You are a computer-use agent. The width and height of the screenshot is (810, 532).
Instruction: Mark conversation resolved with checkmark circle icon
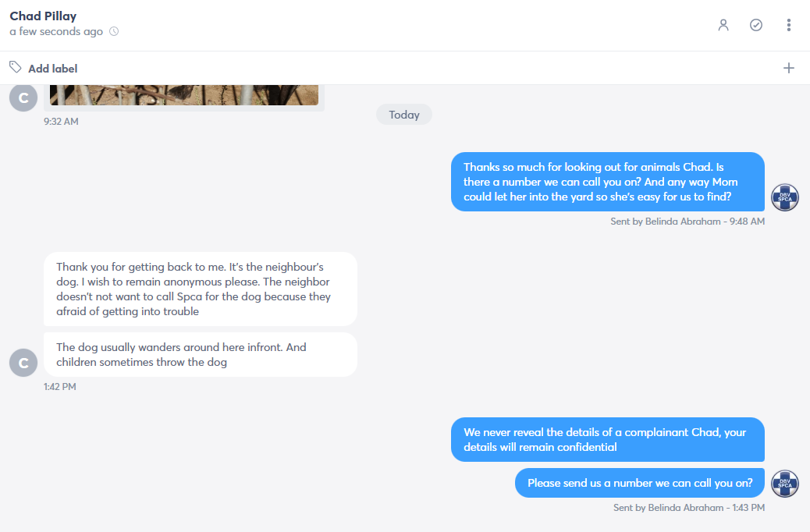[x=755, y=25]
